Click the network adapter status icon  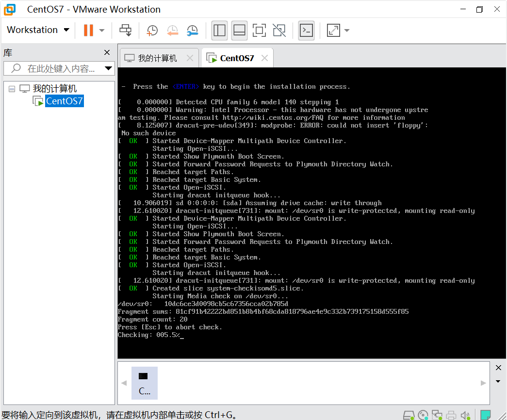(x=437, y=415)
